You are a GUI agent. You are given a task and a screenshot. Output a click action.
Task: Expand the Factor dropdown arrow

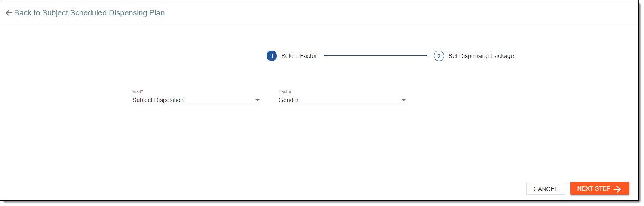point(404,100)
